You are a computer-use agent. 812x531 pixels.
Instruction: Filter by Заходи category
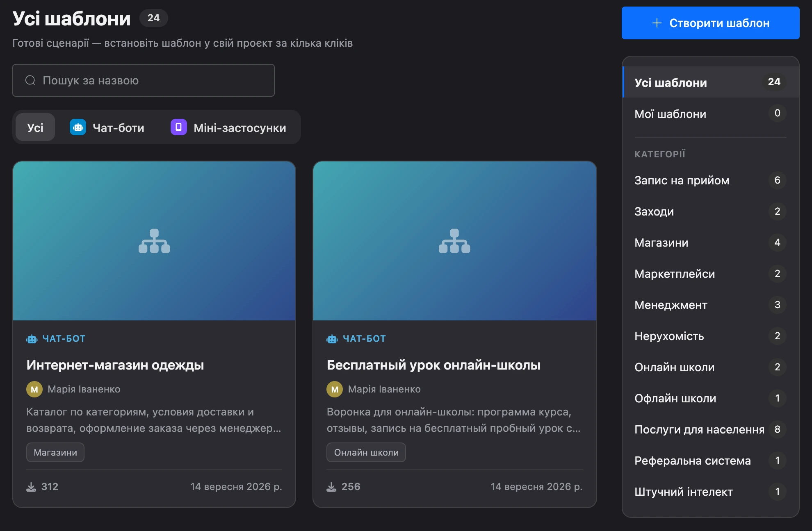pos(710,211)
